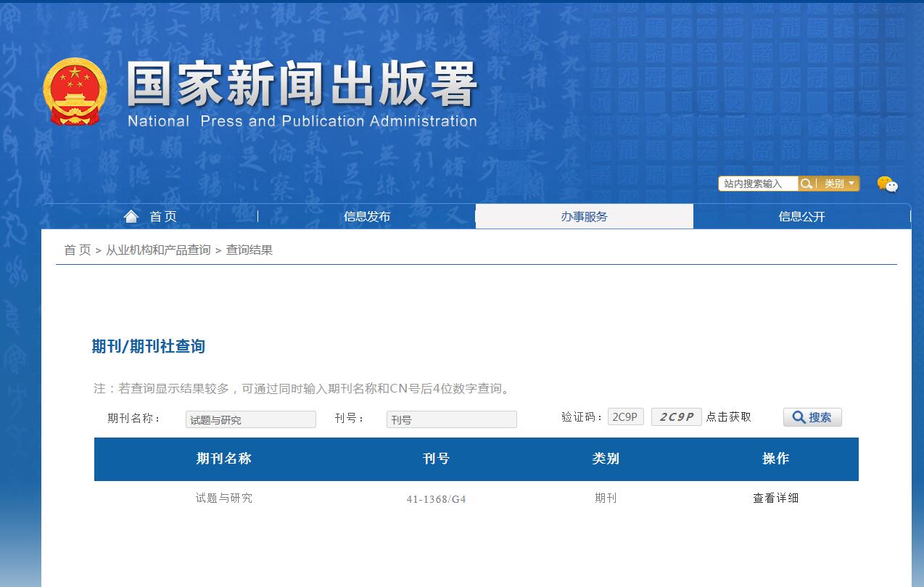Click the site search magnifier icon
The width and height of the screenshot is (924, 587).
(806, 183)
